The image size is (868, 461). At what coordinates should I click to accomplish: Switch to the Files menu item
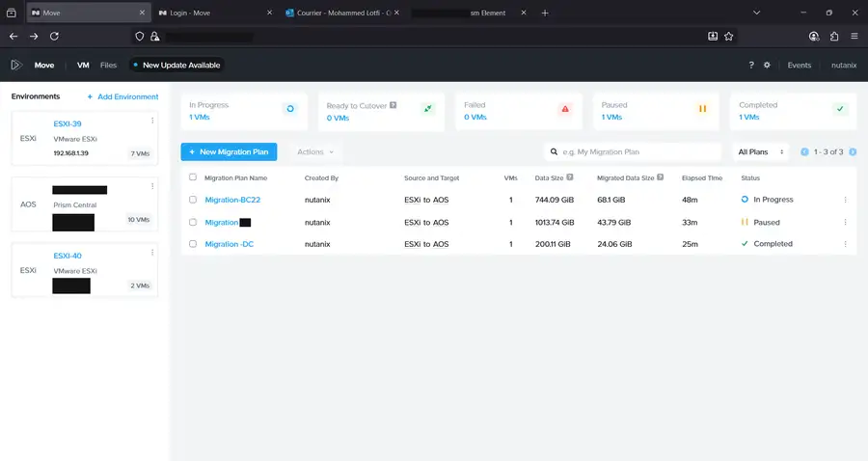tap(108, 65)
